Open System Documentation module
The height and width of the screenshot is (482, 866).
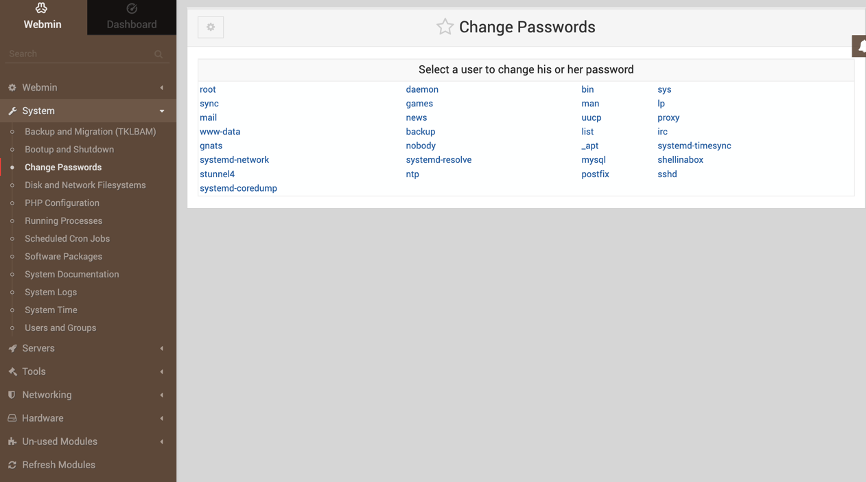click(x=72, y=274)
